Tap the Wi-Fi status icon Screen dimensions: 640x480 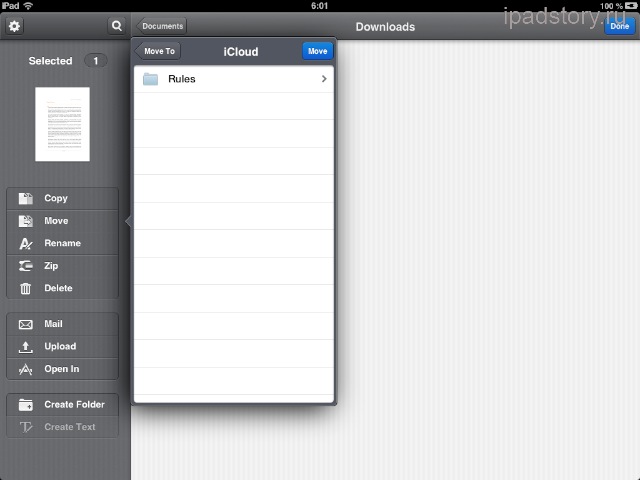point(28,6)
